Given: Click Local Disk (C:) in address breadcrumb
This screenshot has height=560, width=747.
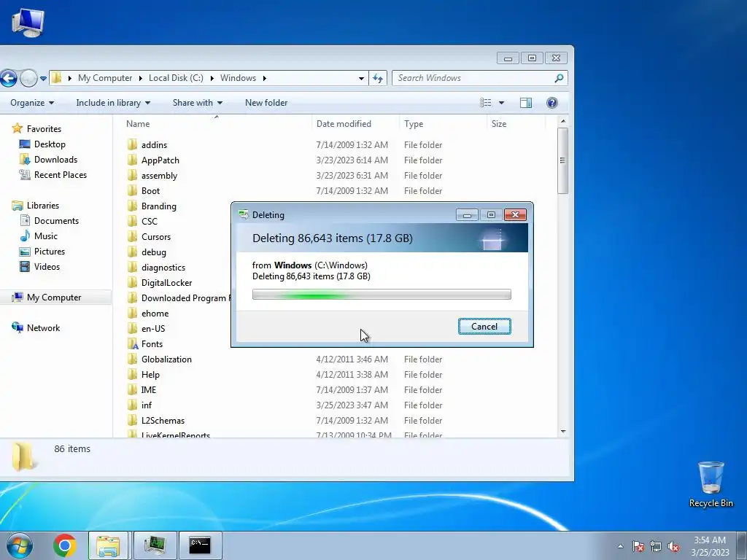Looking at the screenshot, I should click(176, 78).
